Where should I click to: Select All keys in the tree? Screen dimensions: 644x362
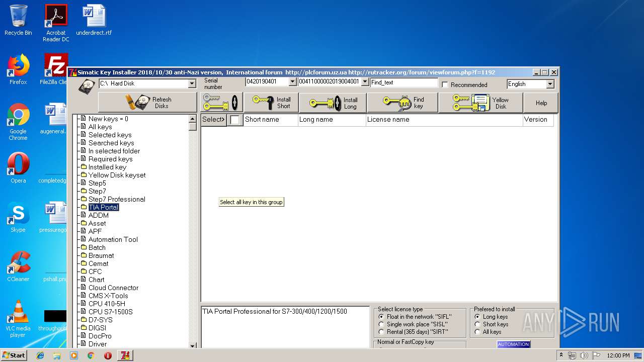(x=100, y=127)
